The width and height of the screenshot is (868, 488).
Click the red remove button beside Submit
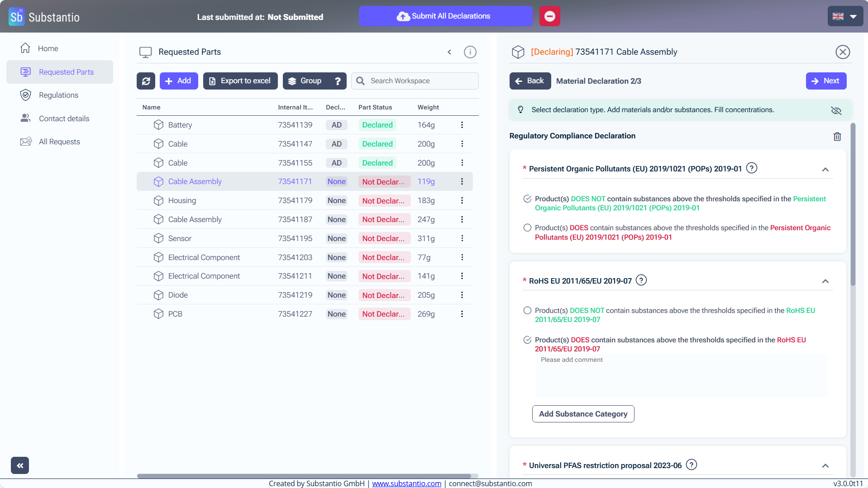pyautogui.click(x=549, y=16)
